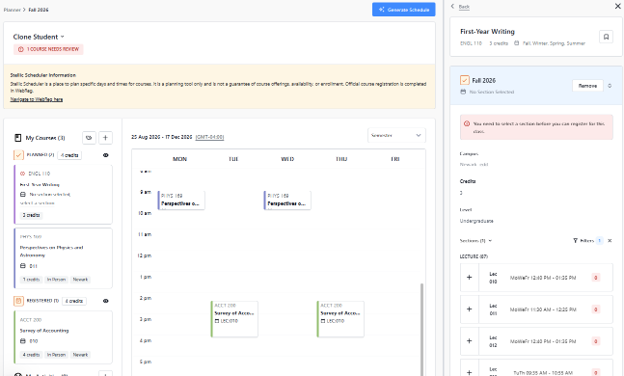624x376 pixels.
Task: Click the select a section link
Action: (37, 203)
